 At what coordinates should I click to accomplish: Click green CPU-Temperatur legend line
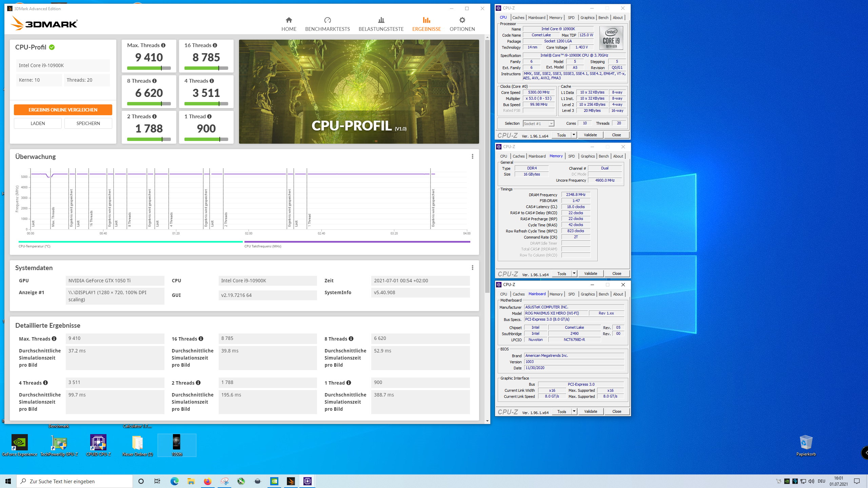point(131,242)
